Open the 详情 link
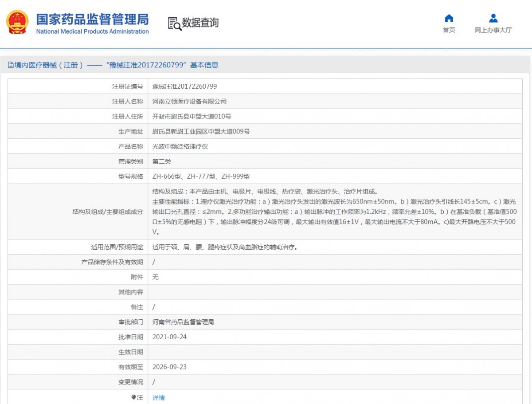The height and width of the screenshot is (404, 532). 158,398
